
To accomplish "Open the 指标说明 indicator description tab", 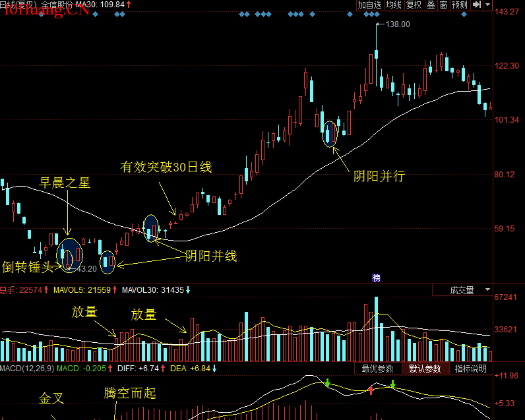I will pos(470,369).
